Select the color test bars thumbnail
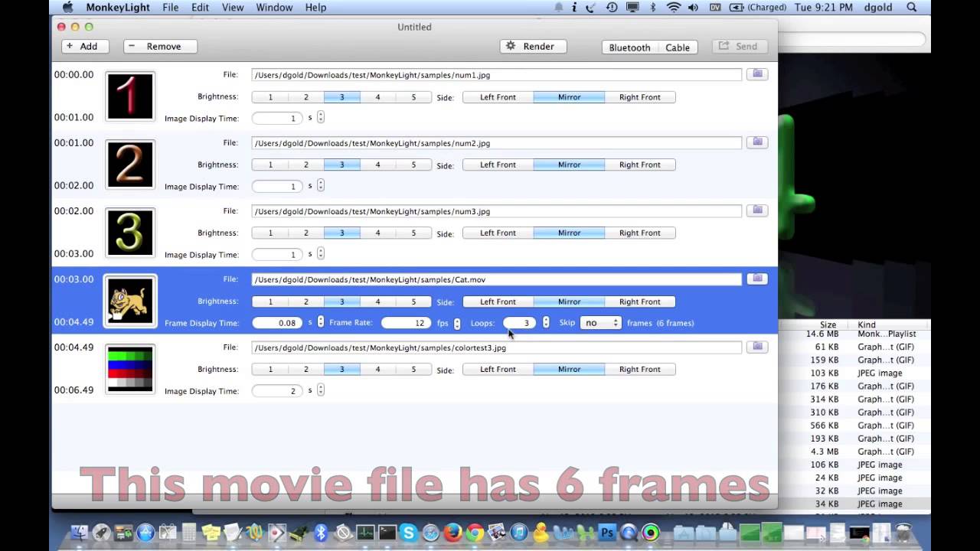 [130, 369]
